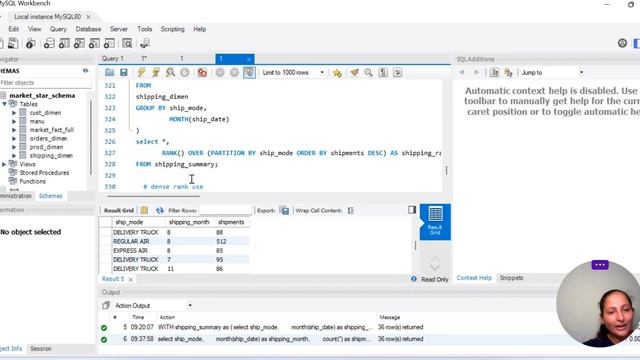
Task: Create new view icon in main toolbar
Action: point(79,43)
